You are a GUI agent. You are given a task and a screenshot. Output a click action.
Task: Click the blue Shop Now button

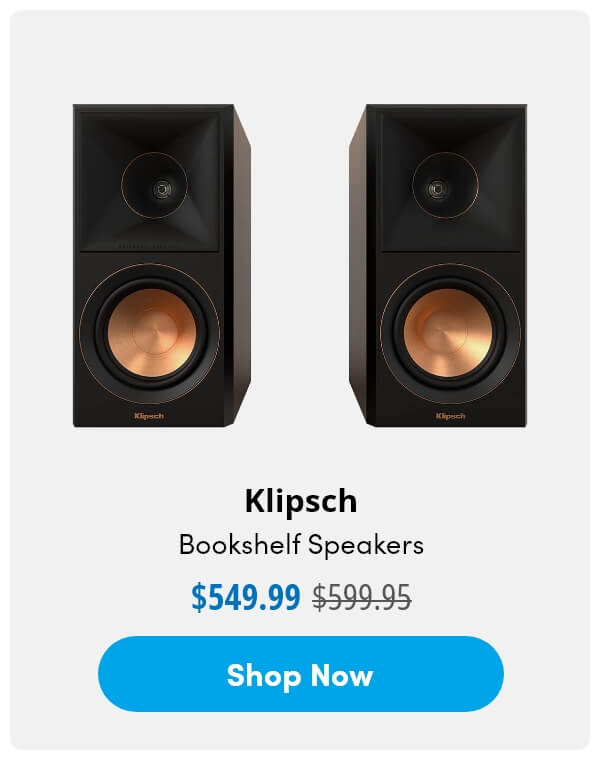[x=300, y=674]
